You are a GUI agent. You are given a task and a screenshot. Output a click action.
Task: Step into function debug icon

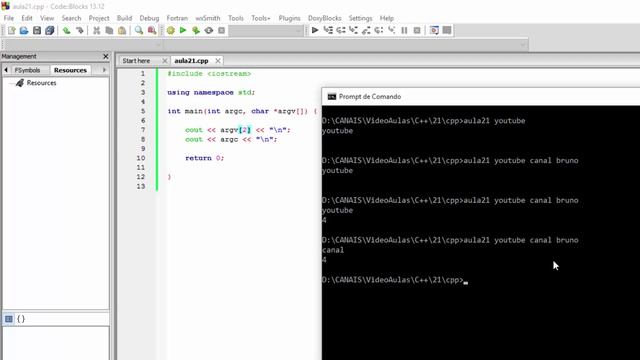pos(353,30)
